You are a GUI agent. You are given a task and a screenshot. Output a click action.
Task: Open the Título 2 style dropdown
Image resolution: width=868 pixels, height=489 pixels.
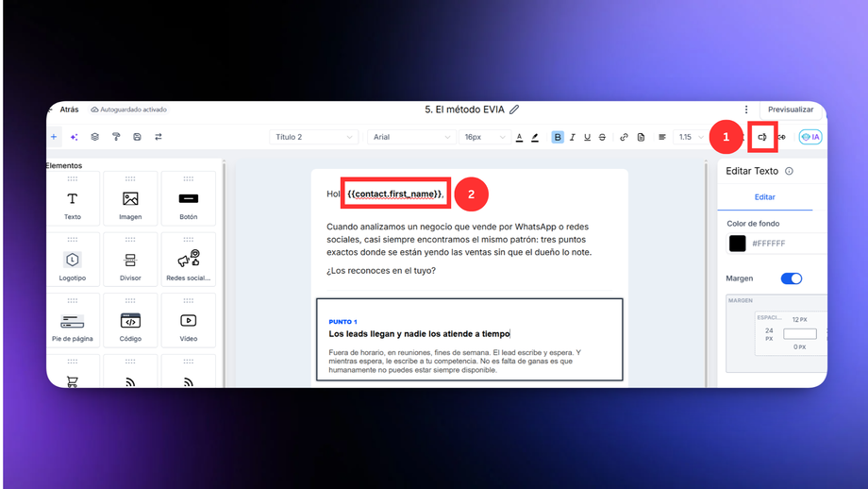point(313,137)
